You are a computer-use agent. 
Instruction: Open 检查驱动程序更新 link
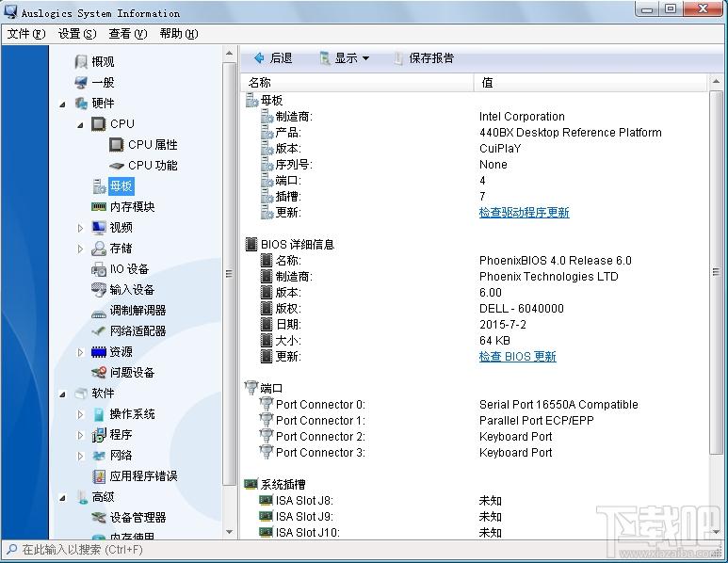pos(525,213)
